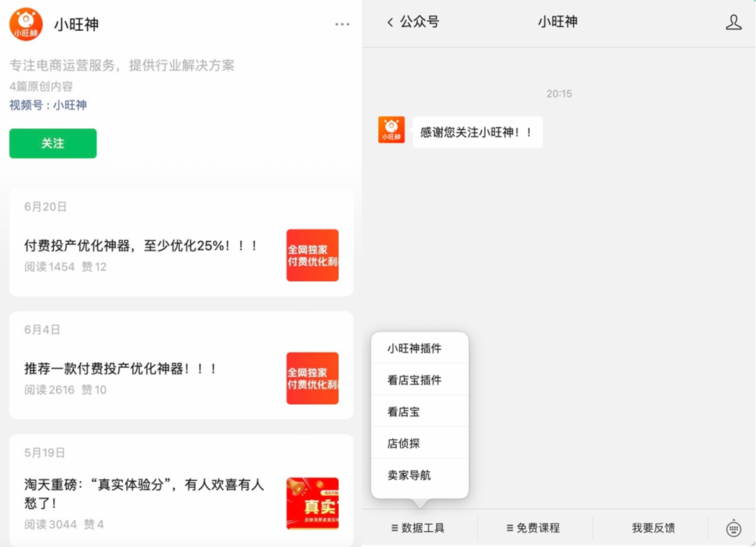756x547 pixels.
Task: Tap the back chevron next to 公众号
Action: 390,22
